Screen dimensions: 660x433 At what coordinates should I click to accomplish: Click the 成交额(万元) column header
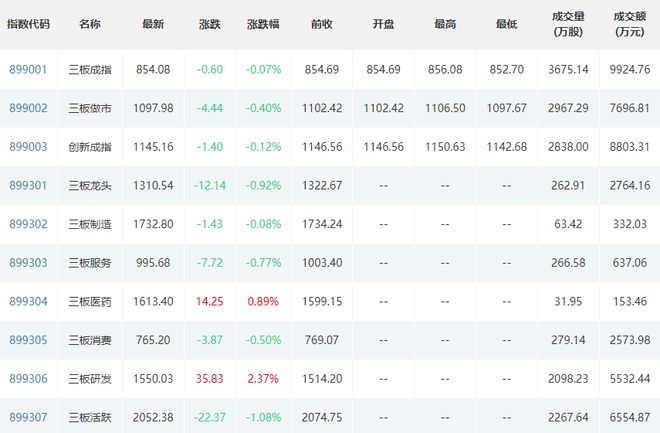630,24
